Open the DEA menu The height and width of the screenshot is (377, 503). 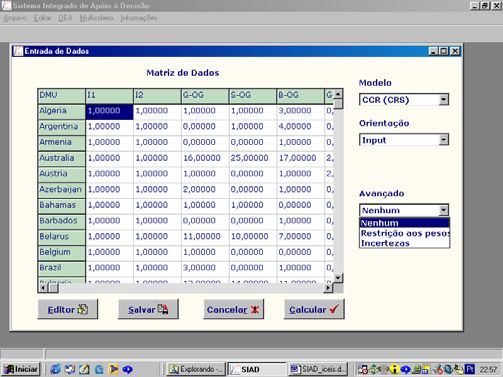[x=65, y=18]
